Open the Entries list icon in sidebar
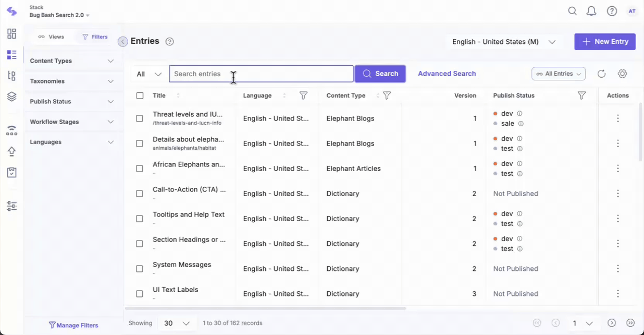This screenshot has width=644, height=335. tap(11, 55)
